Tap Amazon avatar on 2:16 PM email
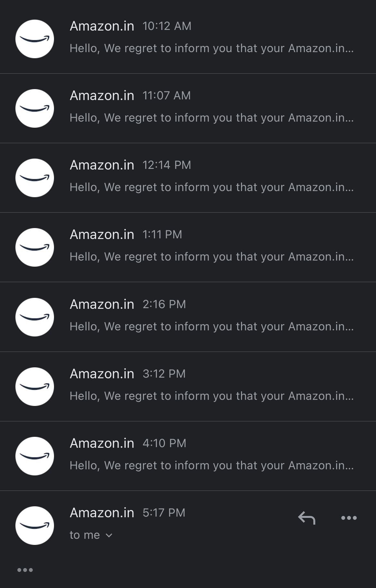376x588 pixels. tap(35, 317)
